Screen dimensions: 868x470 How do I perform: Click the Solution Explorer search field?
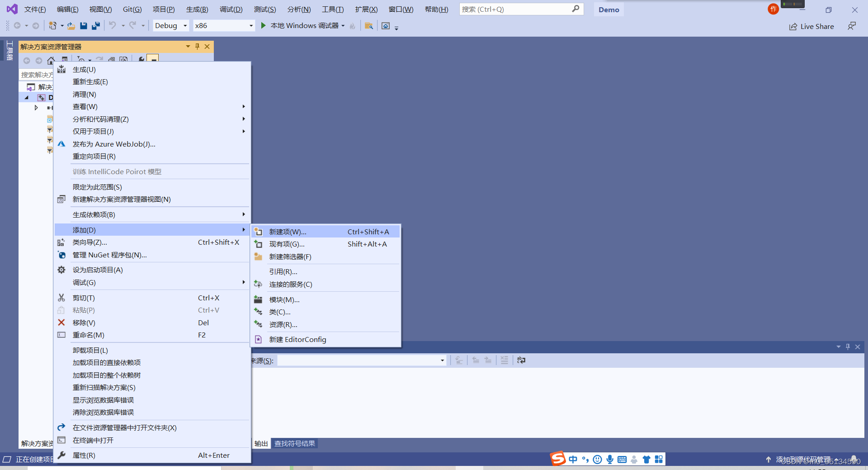[37, 75]
